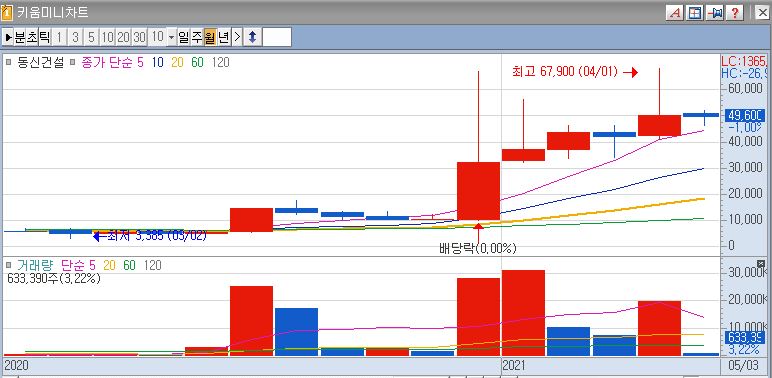Image resolution: width=772 pixels, height=378 pixels.
Task: Click the table grid layout icon in title bar
Action: tap(694, 13)
